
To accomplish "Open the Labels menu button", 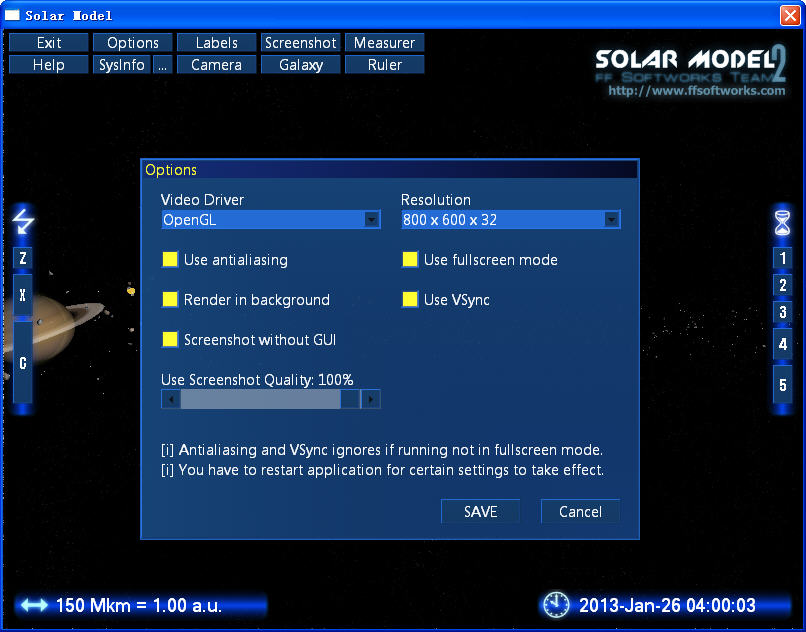I will (216, 43).
